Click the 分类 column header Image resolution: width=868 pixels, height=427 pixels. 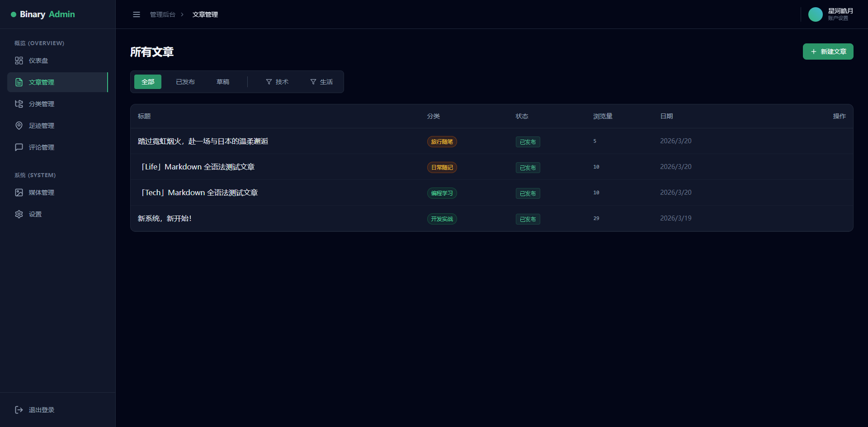434,116
